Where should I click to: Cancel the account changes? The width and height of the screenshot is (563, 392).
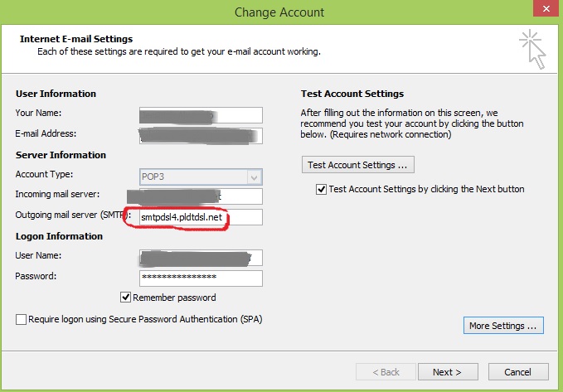[x=517, y=372]
